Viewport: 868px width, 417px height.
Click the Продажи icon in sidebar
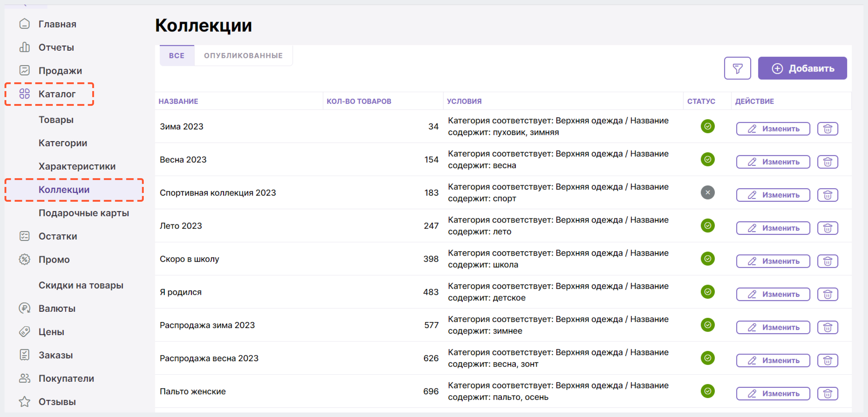coord(25,71)
